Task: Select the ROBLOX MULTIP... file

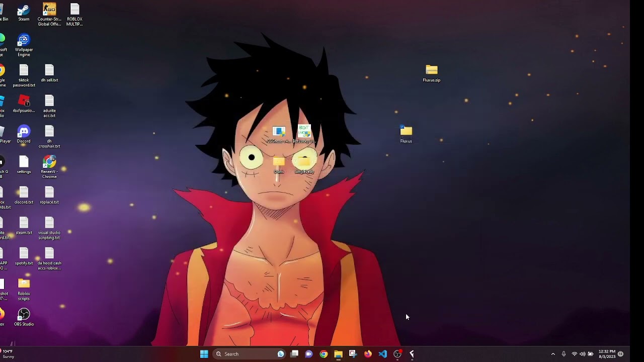Action: tap(74, 15)
